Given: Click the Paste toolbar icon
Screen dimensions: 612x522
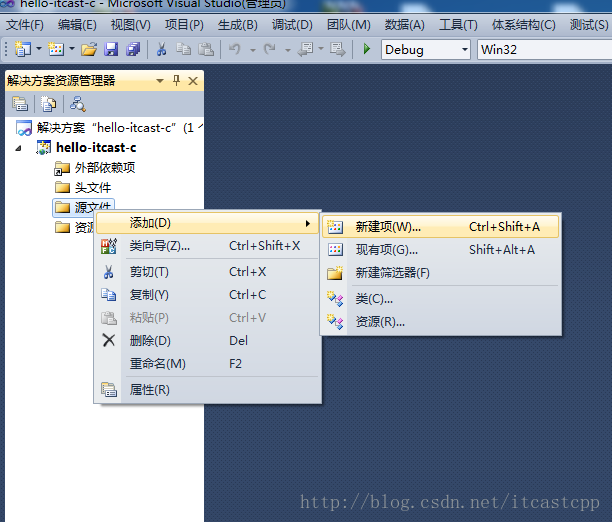Looking at the screenshot, I should pyautogui.click(x=206, y=49).
